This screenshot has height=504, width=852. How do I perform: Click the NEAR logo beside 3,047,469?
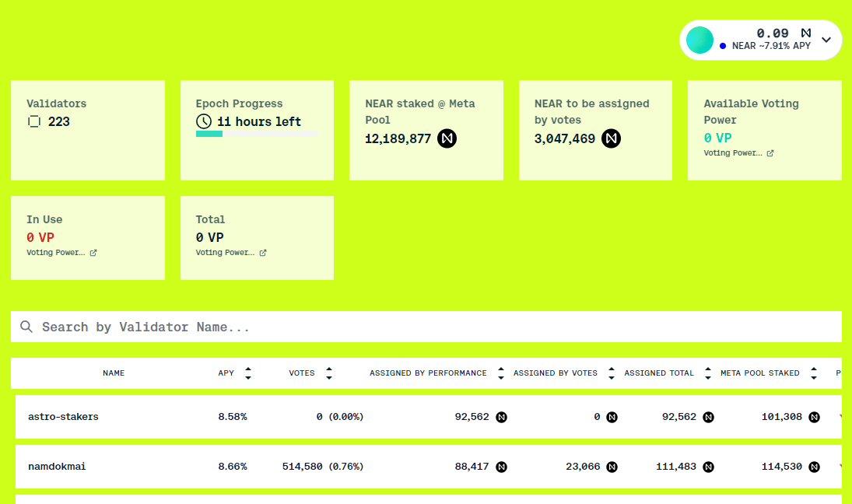(x=611, y=138)
